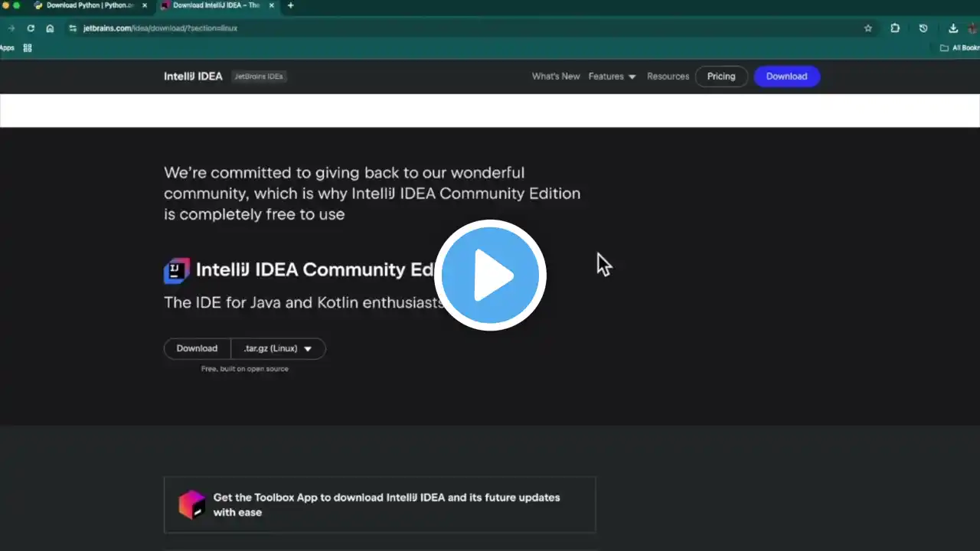Bookmark this page with the star
This screenshot has width=980, height=551.
[868, 28]
